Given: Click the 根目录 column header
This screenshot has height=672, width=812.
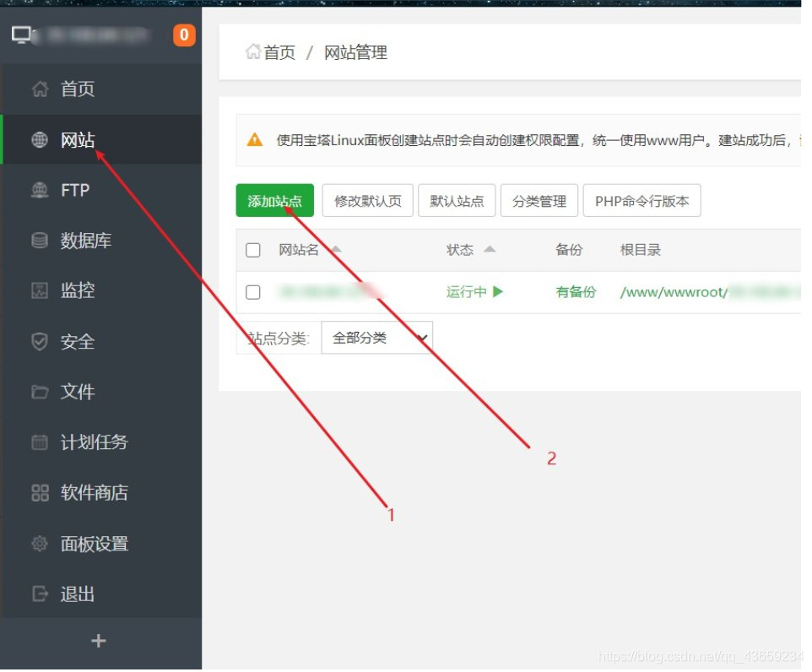Looking at the screenshot, I should click(641, 250).
